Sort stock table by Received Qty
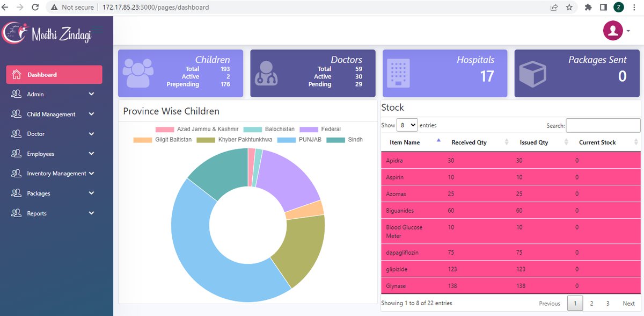This screenshot has width=644, height=316. (478, 142)
